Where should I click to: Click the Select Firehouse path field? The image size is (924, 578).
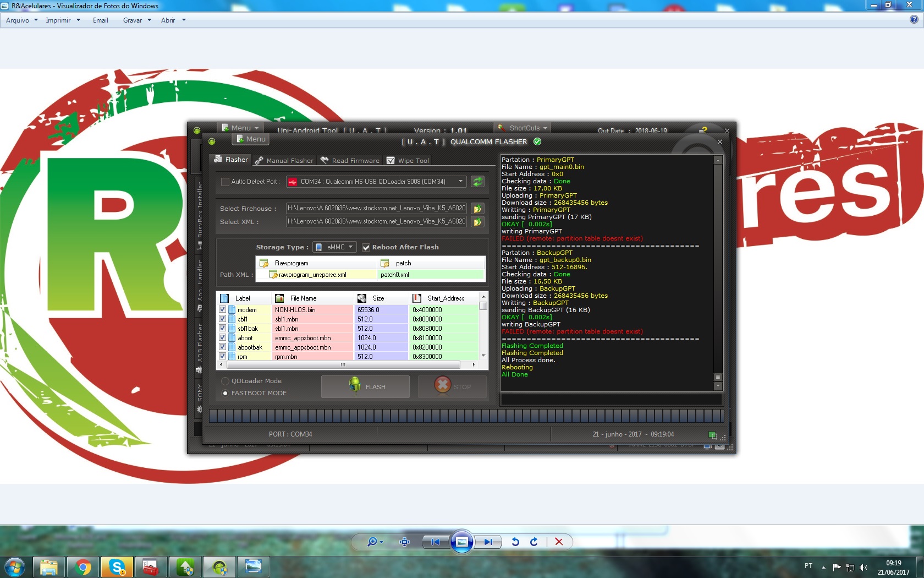coord(376,208)
